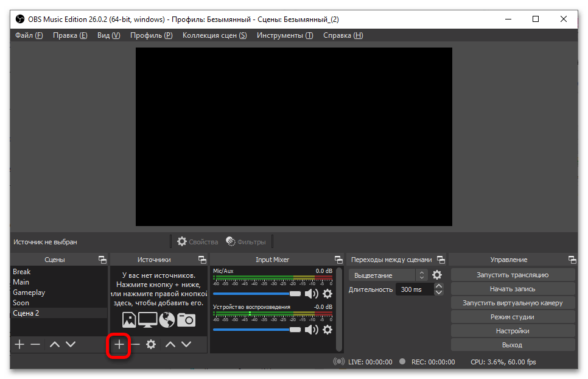Screen dimensions: 588x379
Task: Select the Gameplay scene
Action: (x=59, y=292)
